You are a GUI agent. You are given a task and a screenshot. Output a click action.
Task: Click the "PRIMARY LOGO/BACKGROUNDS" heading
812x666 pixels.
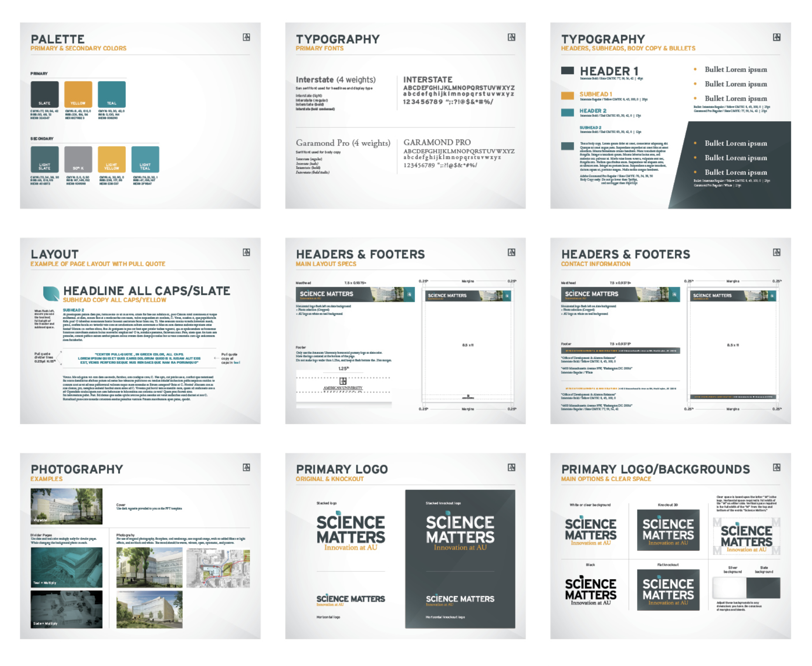pos(655,469)
